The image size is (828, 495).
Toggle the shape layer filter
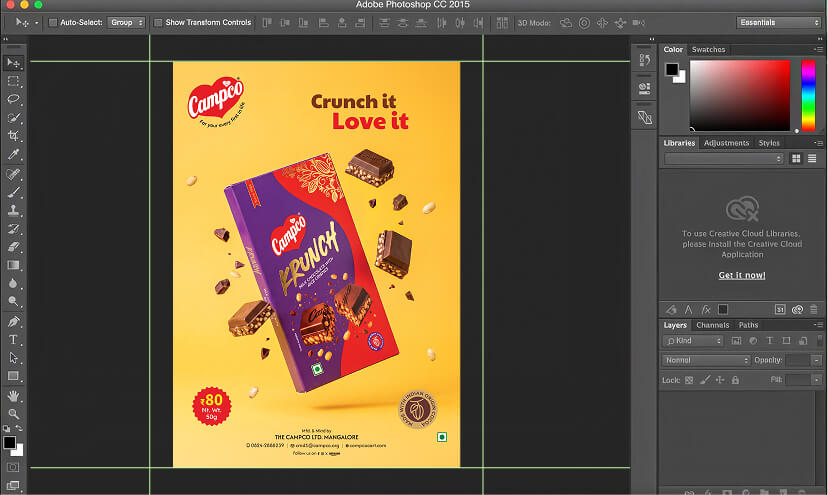pos(786,341)
